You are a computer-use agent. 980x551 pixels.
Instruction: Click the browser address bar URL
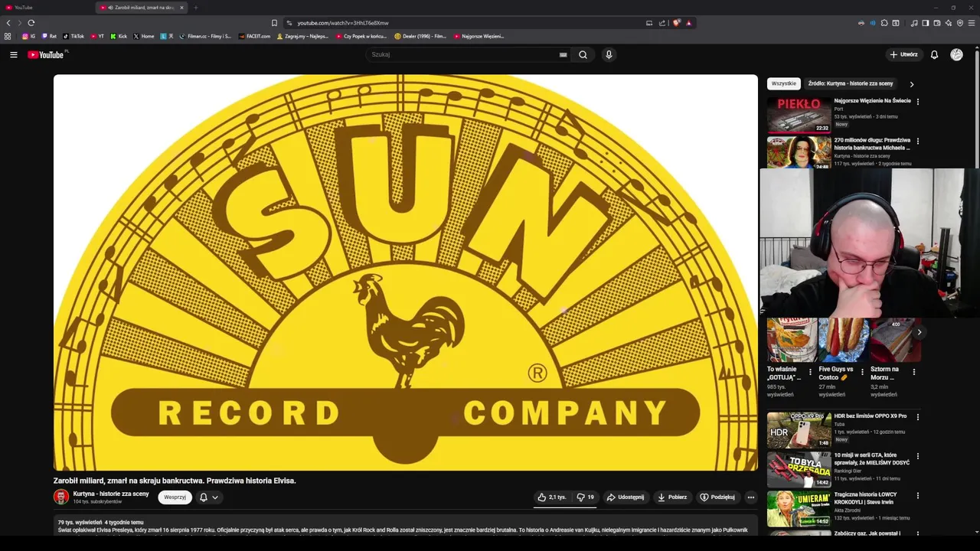point(342,23)
